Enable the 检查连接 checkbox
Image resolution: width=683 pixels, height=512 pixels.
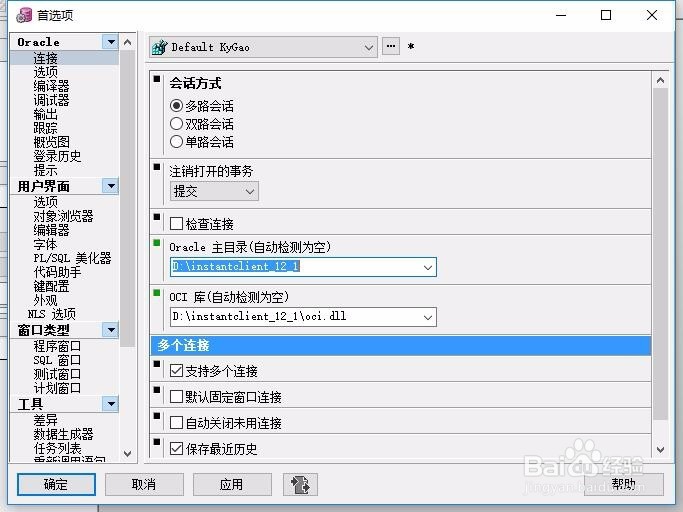(176, 224)
